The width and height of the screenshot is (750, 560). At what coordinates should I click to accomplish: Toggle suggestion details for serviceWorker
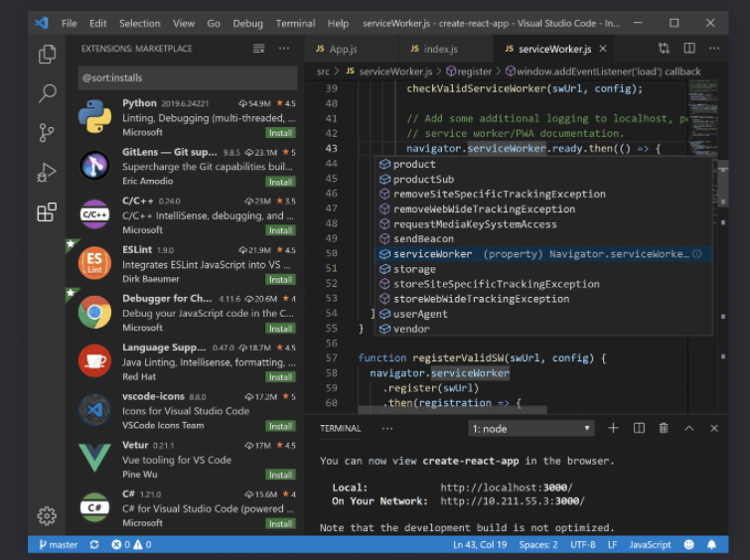point(696,254)
